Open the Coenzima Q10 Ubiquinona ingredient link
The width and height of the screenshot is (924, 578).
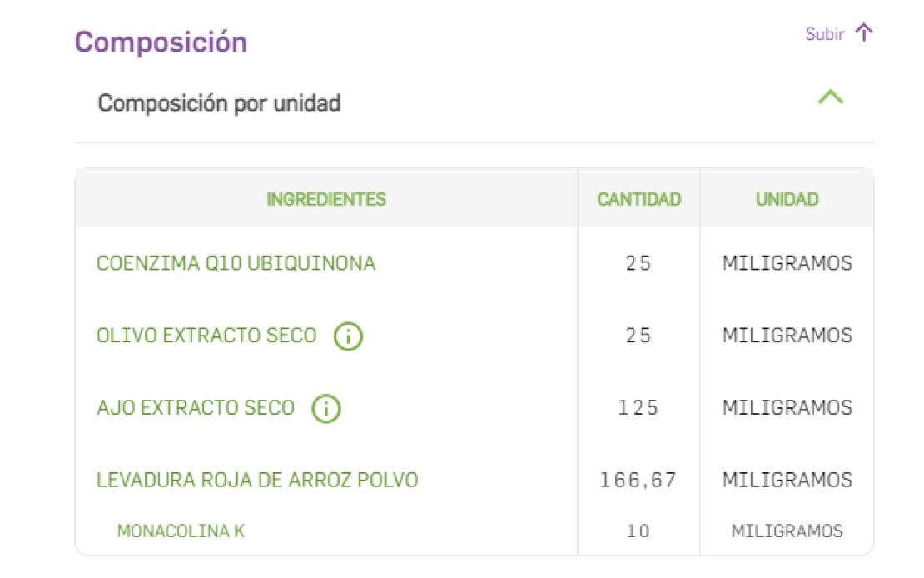coord(236,264)
